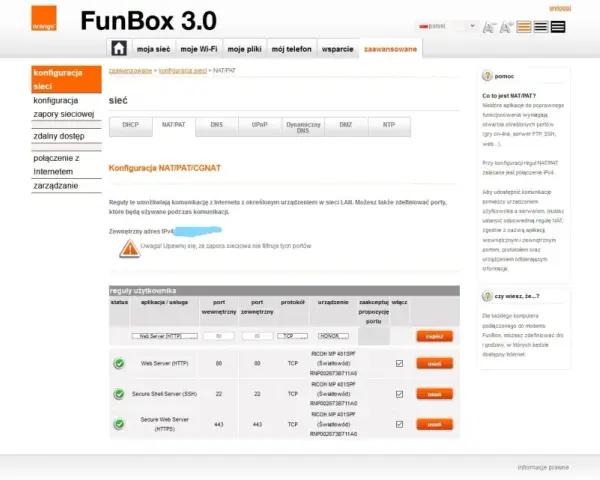The image size is (600, 480).
Task: Open the home page icon
Action: point(119,48)
